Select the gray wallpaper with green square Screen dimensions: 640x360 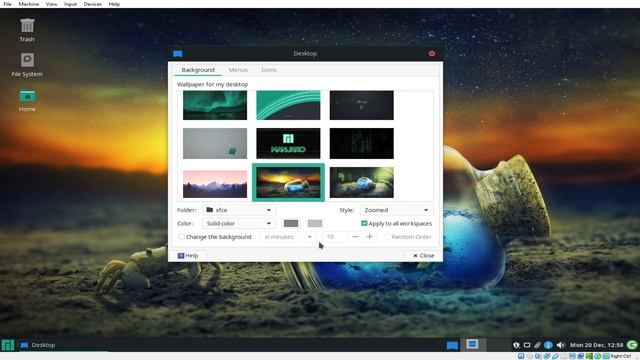click(x=215, y=143)
